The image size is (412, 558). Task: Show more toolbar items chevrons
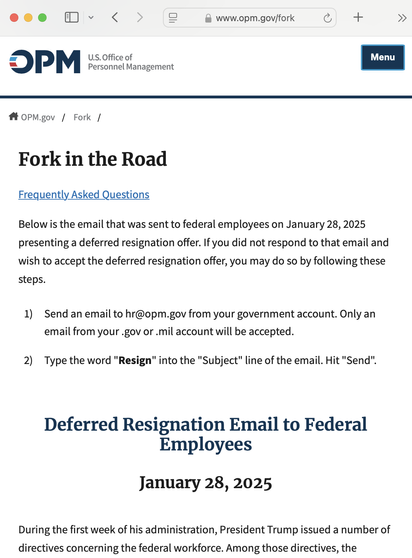(x=402, y=18)
